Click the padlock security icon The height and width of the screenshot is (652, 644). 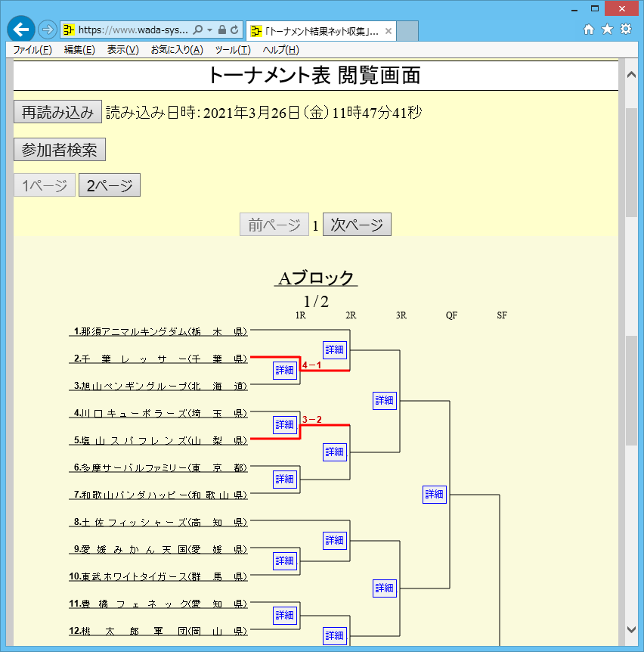coord(222,29)
